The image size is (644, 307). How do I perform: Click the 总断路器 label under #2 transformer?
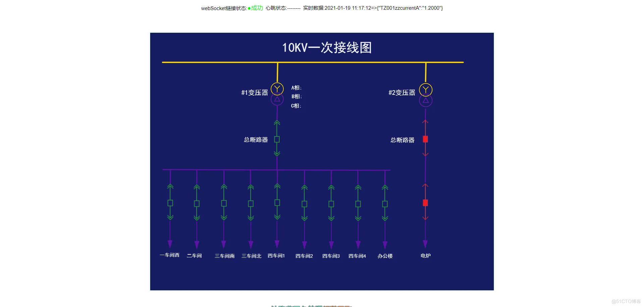pos(402,140)
